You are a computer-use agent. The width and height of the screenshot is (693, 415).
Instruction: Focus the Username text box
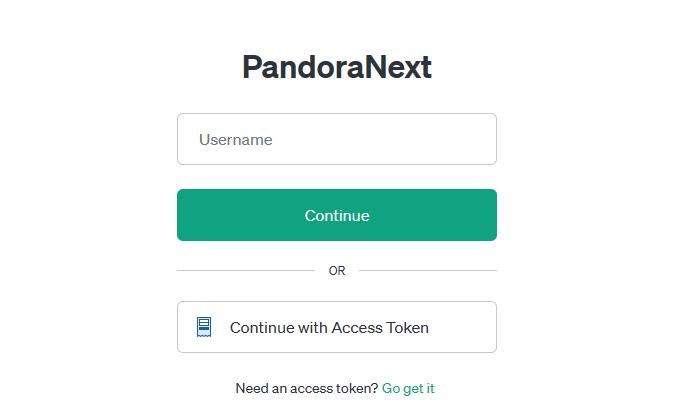coord(336,139)
